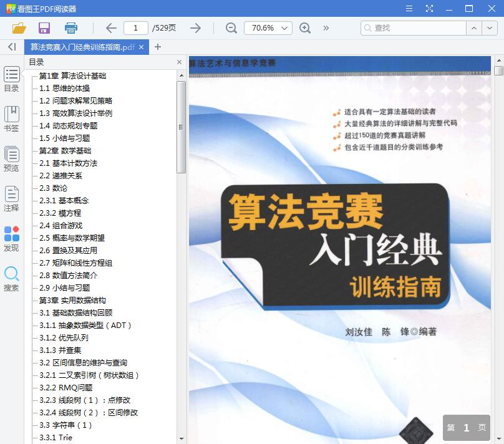504x444 pixels.
Task: Open a file with the folder icon
Action: [19, 28]
